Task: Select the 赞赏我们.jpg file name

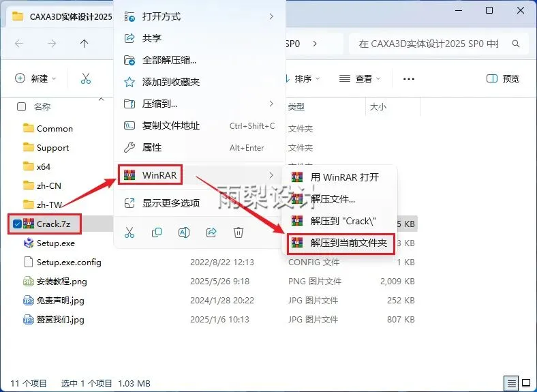Action: pyautogui.click(x=60, y=320)
